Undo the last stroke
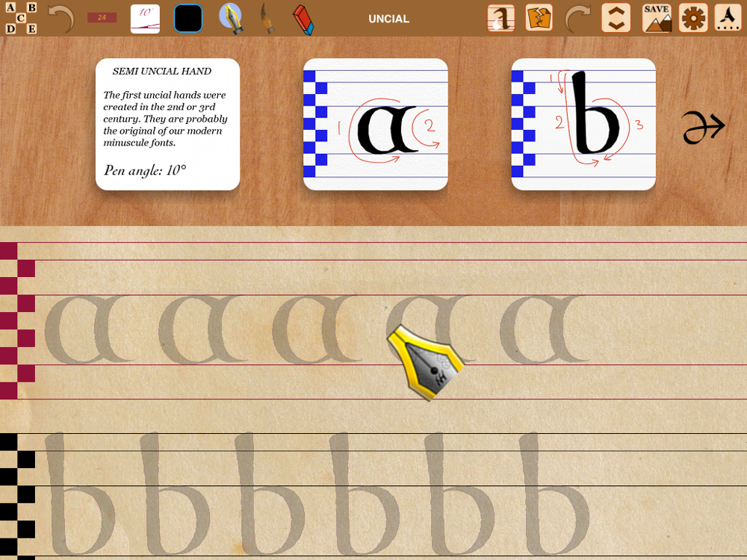The width and height of the screenshot is (747, 560). pos(62,18)
